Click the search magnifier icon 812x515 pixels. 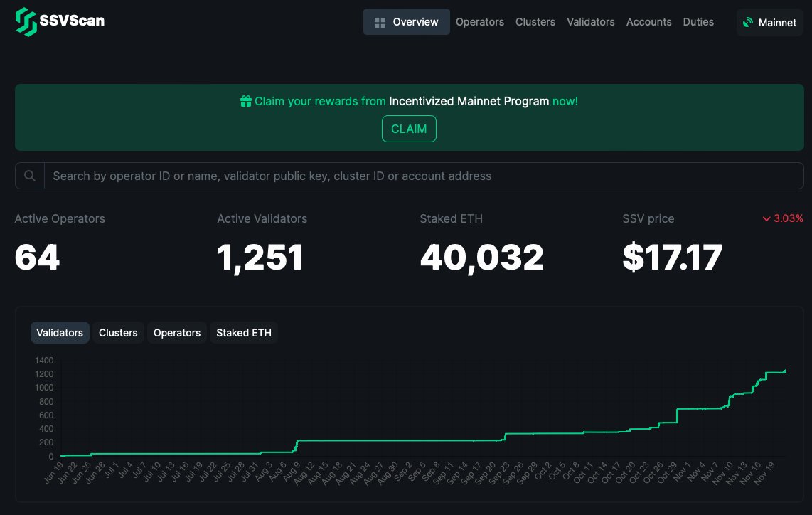(x=30, y=176)
